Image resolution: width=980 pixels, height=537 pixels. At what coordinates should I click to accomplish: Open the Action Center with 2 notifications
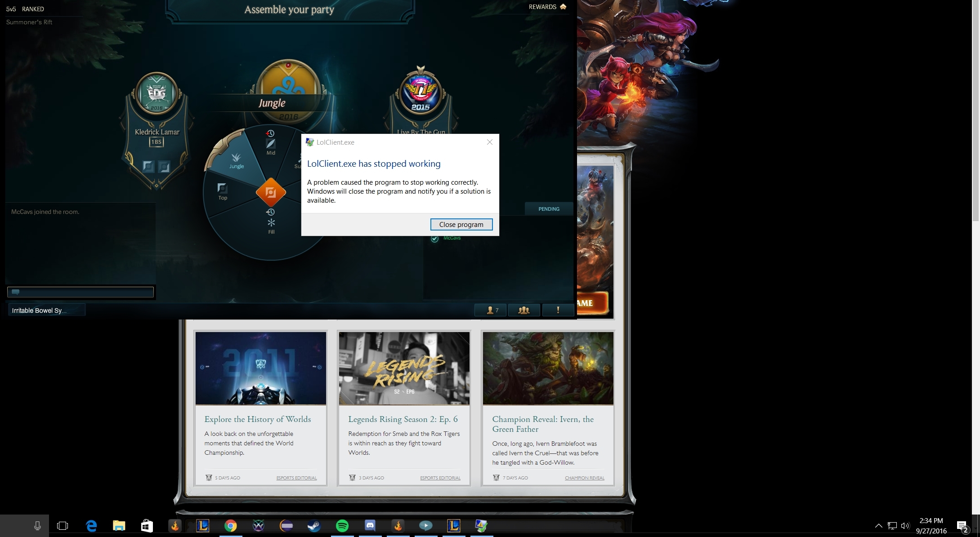962,526
